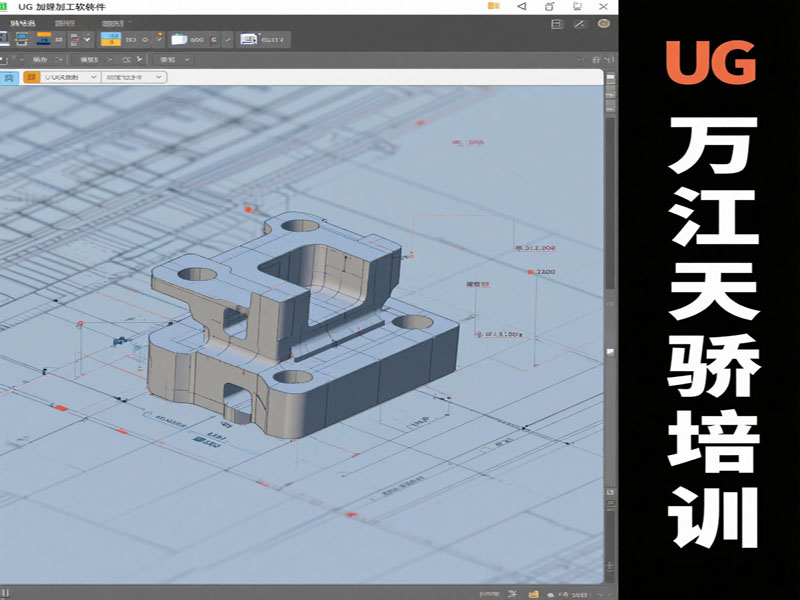Click the orange square icon beside first dropdown
This screenshot has width=800, height=600.
(32, 76)
